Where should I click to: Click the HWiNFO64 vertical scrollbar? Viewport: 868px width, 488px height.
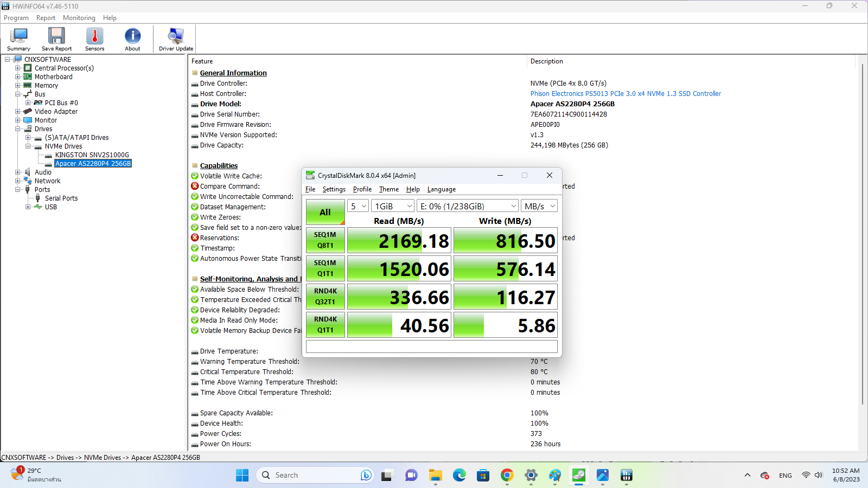(862, 234)
